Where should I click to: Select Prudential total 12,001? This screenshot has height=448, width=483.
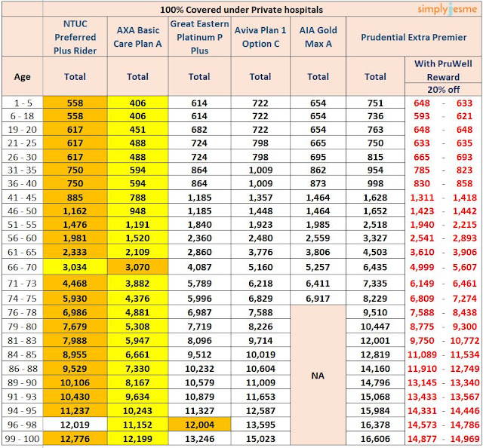(x=375, y=341)
